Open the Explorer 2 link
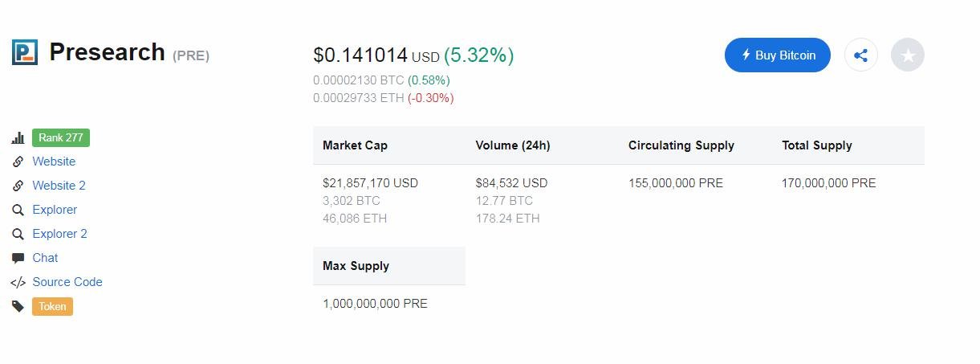 tap(59, 234)
